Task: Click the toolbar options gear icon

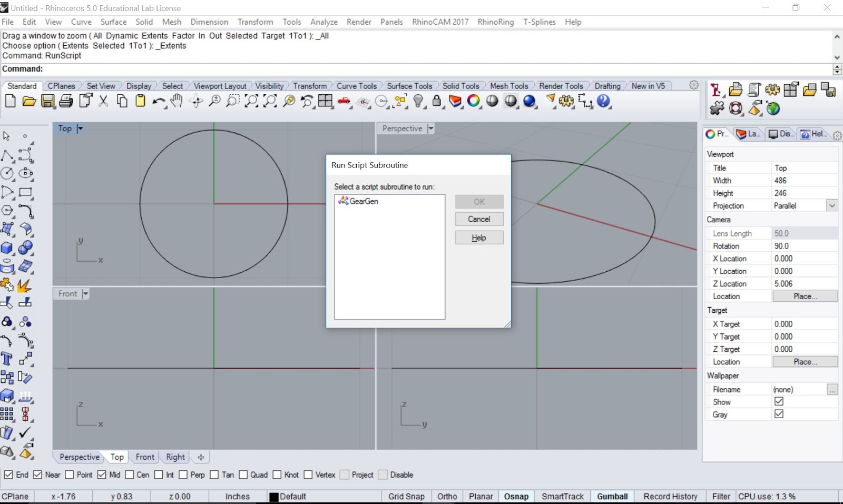Action: pos(694,85)
